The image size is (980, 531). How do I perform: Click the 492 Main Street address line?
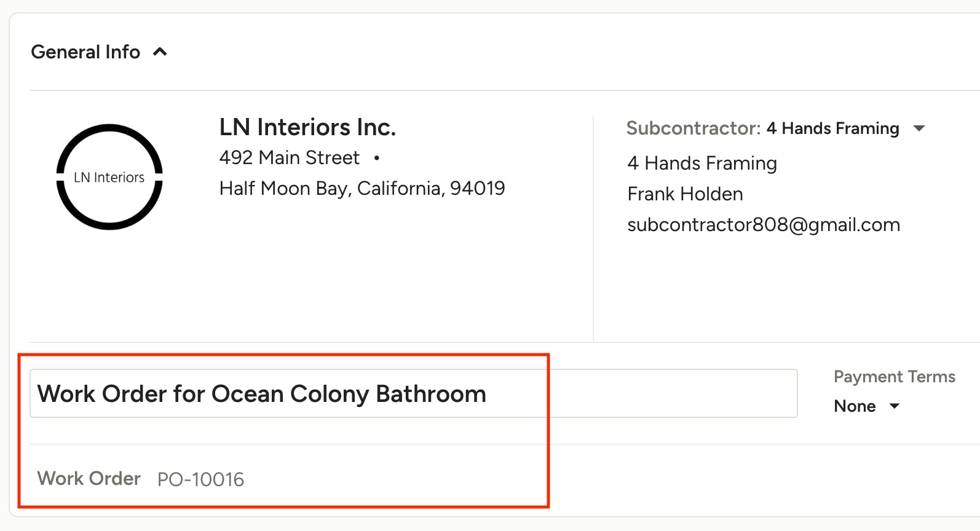[289, 158]
